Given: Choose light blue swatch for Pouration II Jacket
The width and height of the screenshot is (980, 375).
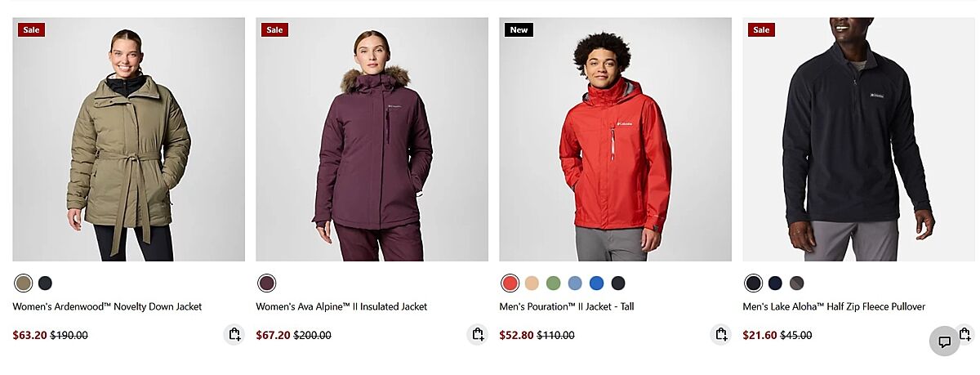Looking at the screenshot, I should coord(575,283).
